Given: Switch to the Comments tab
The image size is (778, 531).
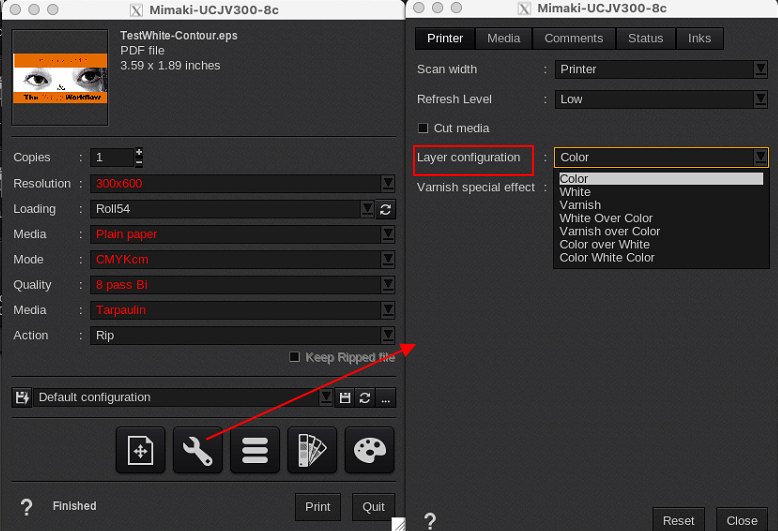Looking at the screenshot, I should pyautogui.click(x=574, y=39).
